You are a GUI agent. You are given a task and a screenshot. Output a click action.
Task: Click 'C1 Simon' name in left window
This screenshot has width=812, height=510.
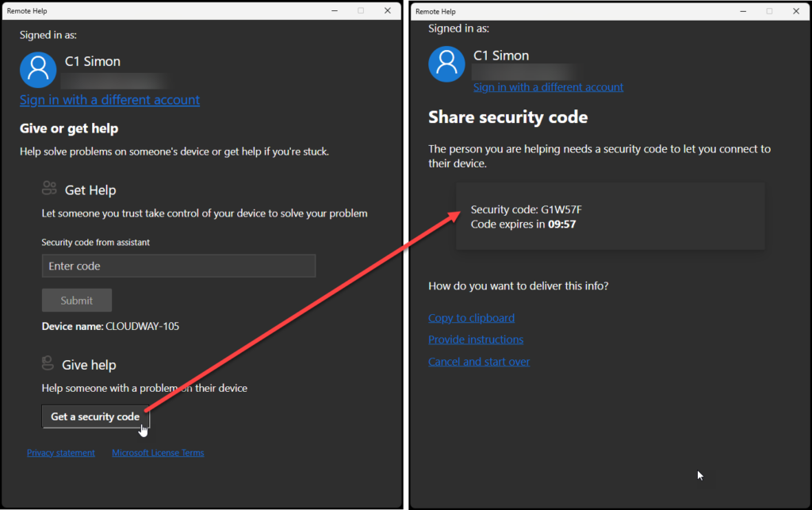click(93, 61)
